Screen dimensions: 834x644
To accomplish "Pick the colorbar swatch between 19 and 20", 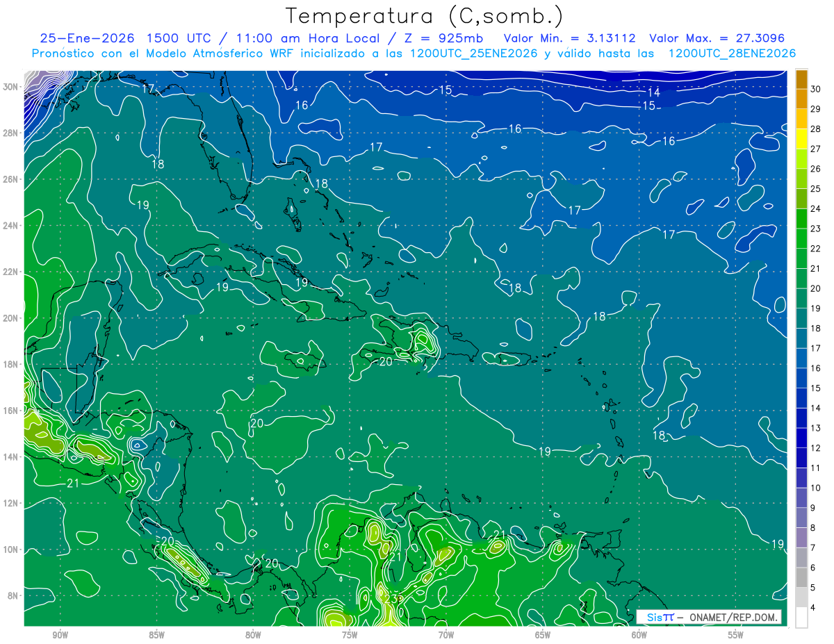I will [802, 299].
